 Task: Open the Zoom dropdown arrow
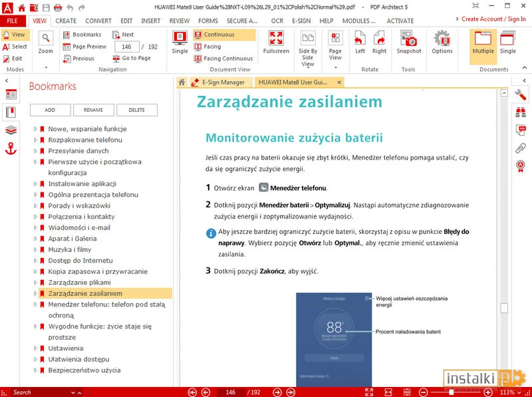[x=46, y=67]
